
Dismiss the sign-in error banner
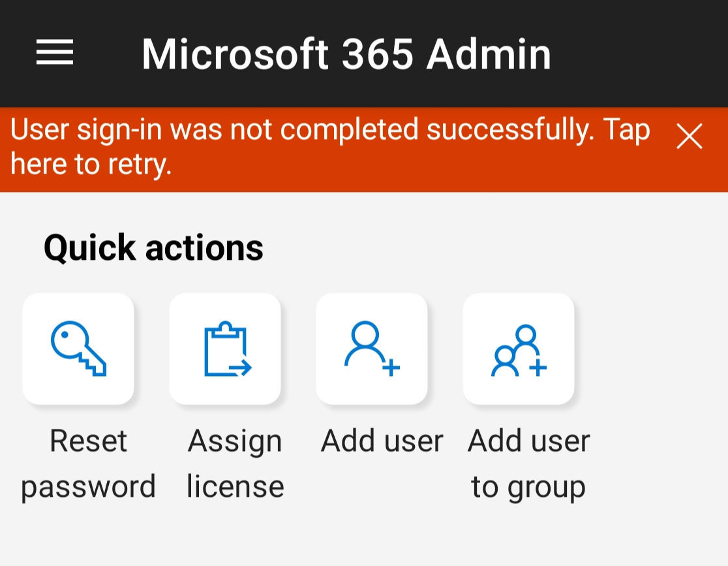690,136
